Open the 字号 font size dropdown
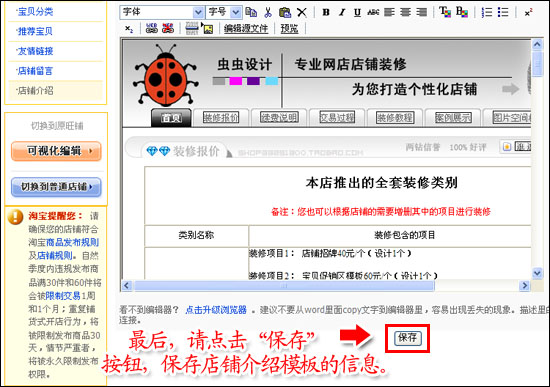The width and height of the screenshot is (550, 387). 223,12
